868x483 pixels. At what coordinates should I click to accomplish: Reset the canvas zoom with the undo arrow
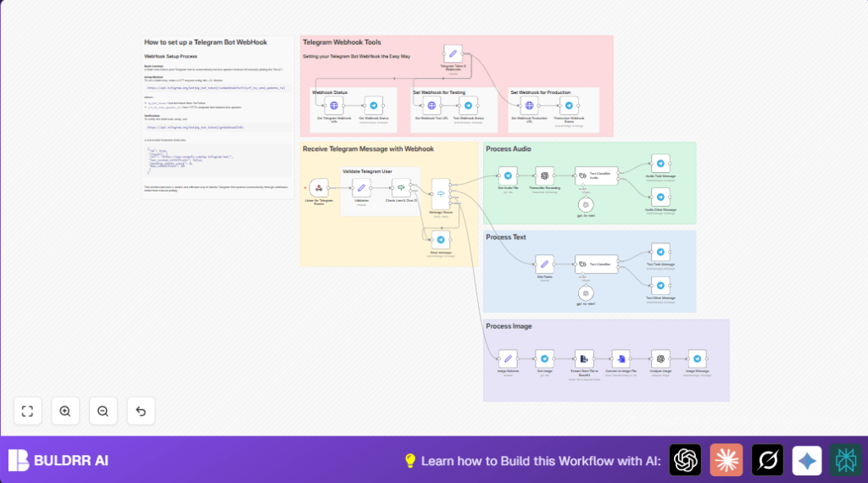(x=141, y=411)
